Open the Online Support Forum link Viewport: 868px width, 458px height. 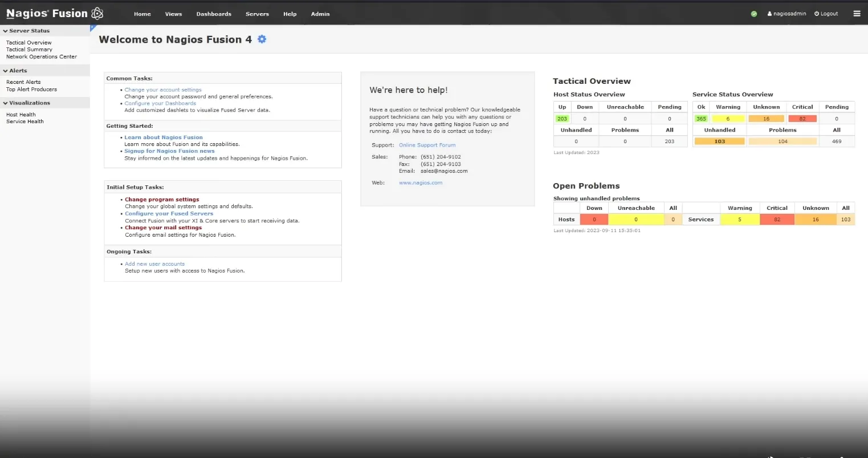[x=427, y=145]
